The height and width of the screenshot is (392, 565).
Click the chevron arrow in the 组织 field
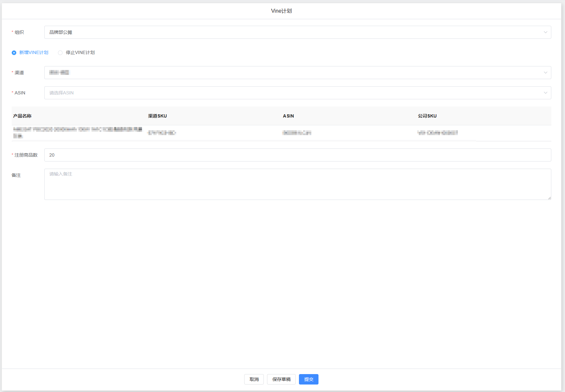click(x=545, y=32)
